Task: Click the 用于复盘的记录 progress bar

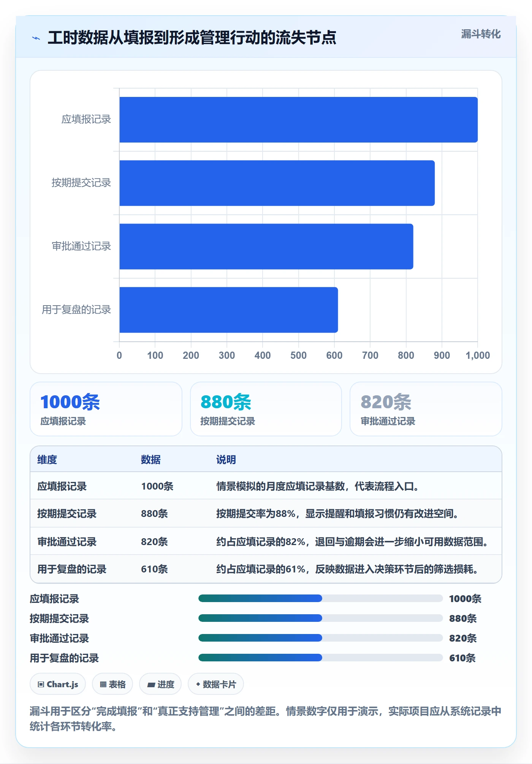Action: [321, 658]
